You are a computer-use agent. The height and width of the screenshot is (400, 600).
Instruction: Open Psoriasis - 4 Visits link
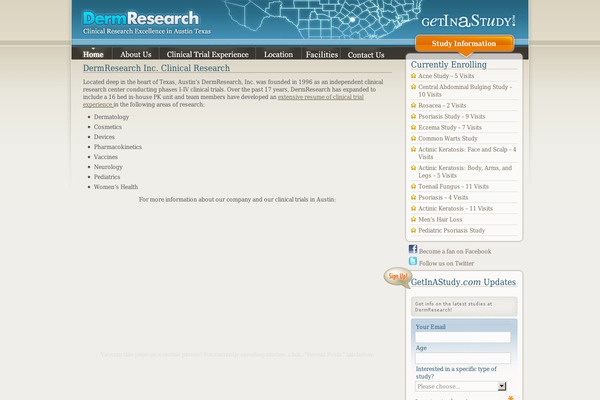pyautogui.click(x=443, y=198)
